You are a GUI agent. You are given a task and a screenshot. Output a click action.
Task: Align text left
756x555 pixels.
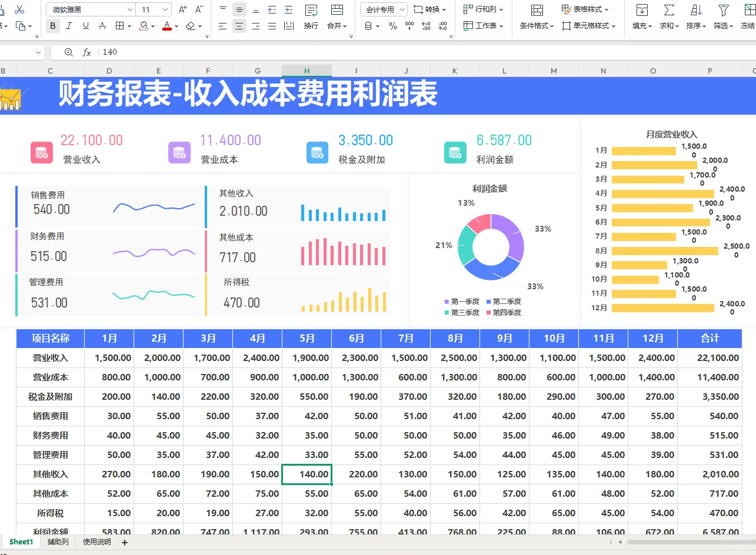click(x=223, y=26)
